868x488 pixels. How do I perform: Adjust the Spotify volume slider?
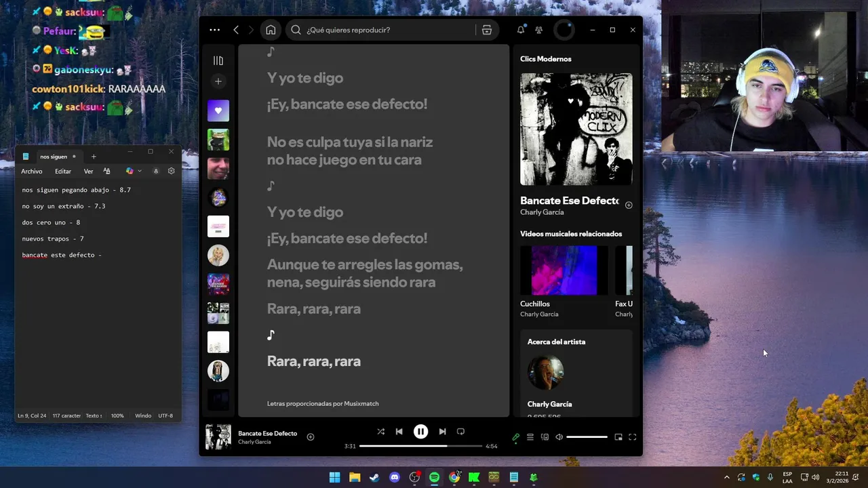click(587, 437)
